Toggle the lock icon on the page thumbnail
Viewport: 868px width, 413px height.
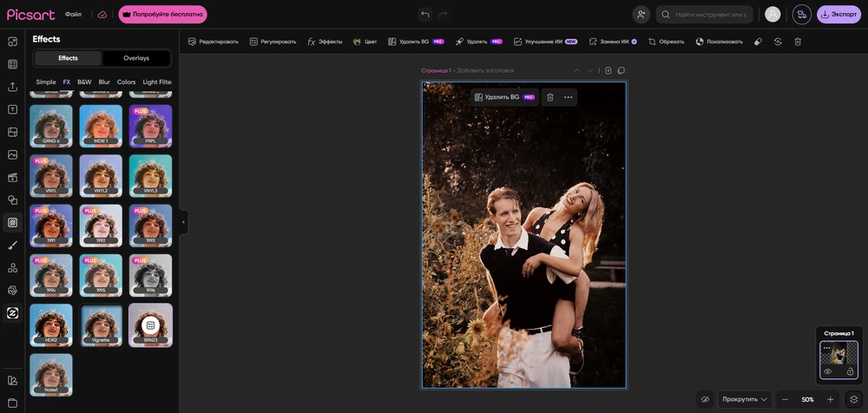click(850, 371)
